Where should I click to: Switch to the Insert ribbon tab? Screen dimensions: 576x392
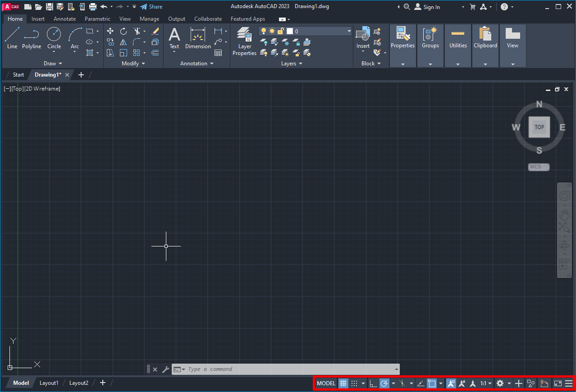38,19
